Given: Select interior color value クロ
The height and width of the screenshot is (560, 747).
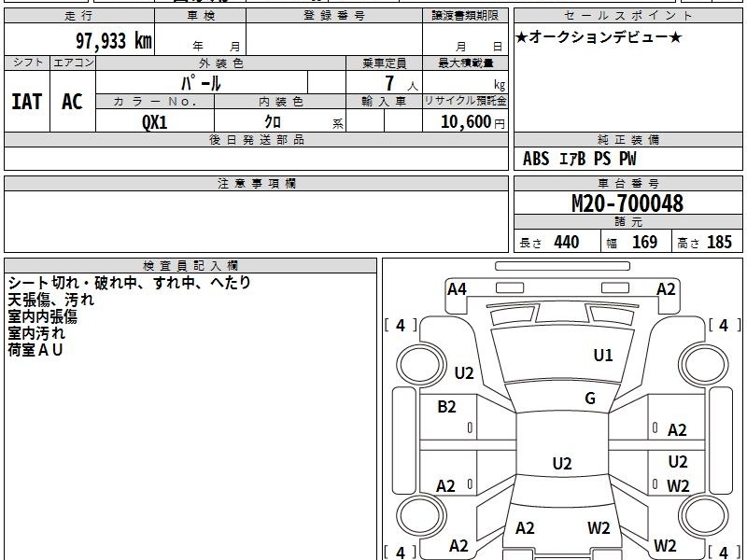Looking at the screenshot, I should coord(273,121).
